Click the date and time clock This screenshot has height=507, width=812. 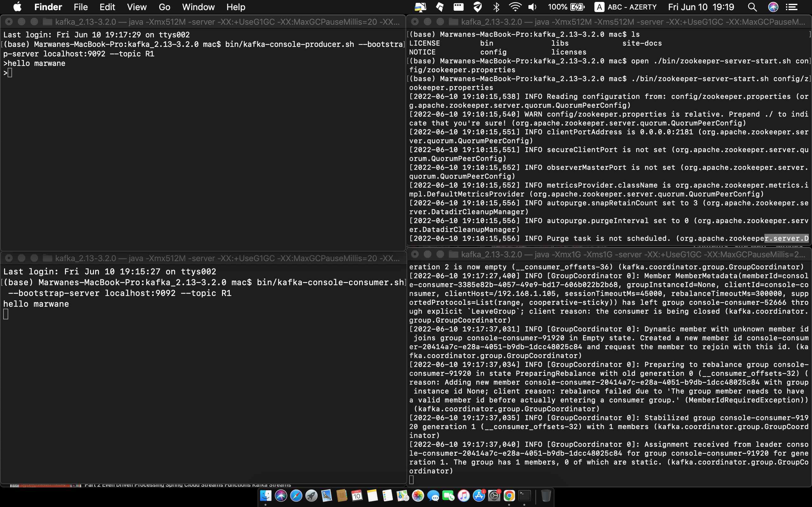click(701, 7)
